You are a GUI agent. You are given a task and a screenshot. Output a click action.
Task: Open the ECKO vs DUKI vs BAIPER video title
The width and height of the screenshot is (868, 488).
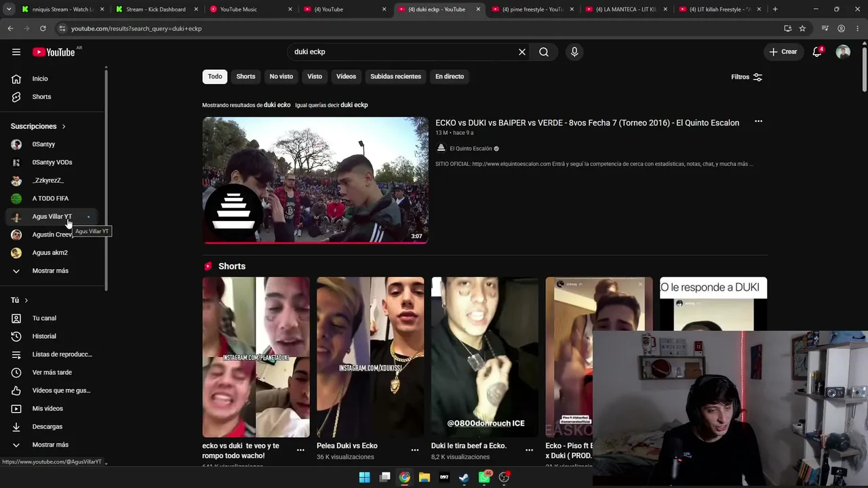[587, 123]
